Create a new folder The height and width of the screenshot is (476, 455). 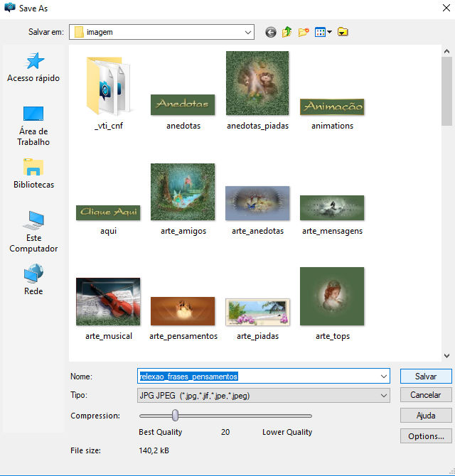click(304, 32)
